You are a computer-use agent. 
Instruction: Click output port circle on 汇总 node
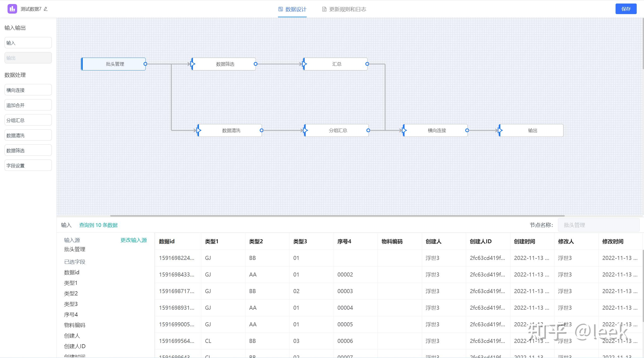[x=367, y=64]
